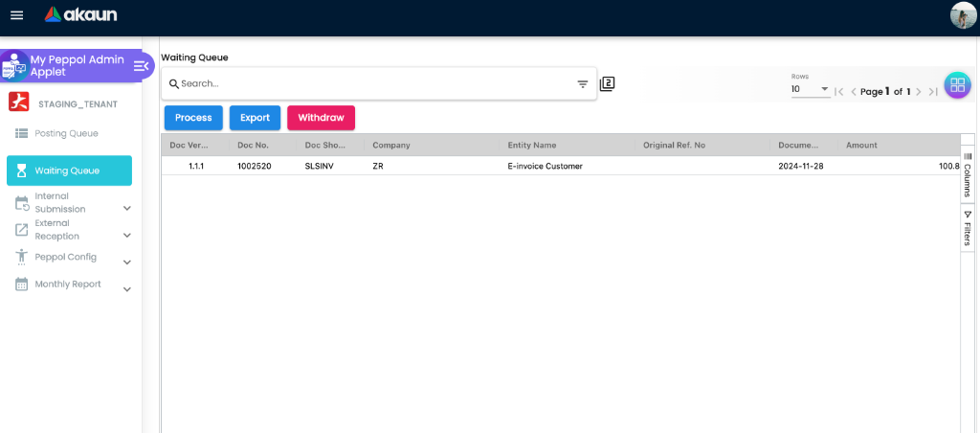Screen dimensions: 980x433
Task: Sort by the Company column header
Action: [432, 146]
